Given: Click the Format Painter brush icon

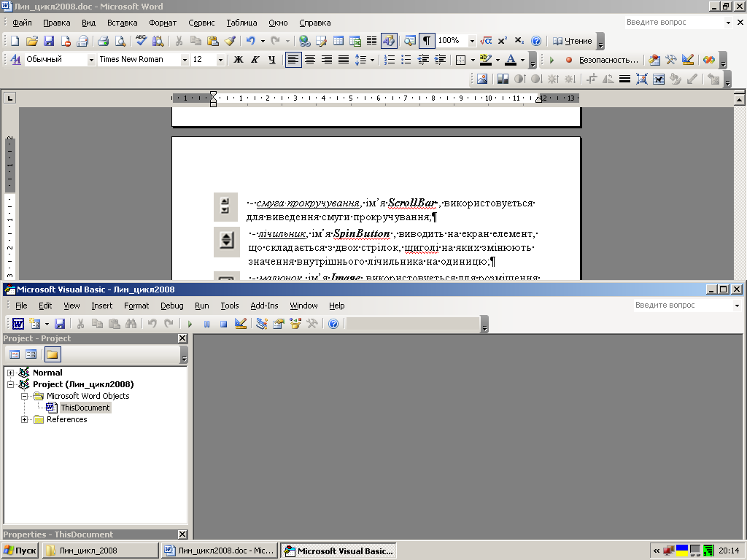Looking at the screenshot, I should pyautogui.click(x=230, y=41).
